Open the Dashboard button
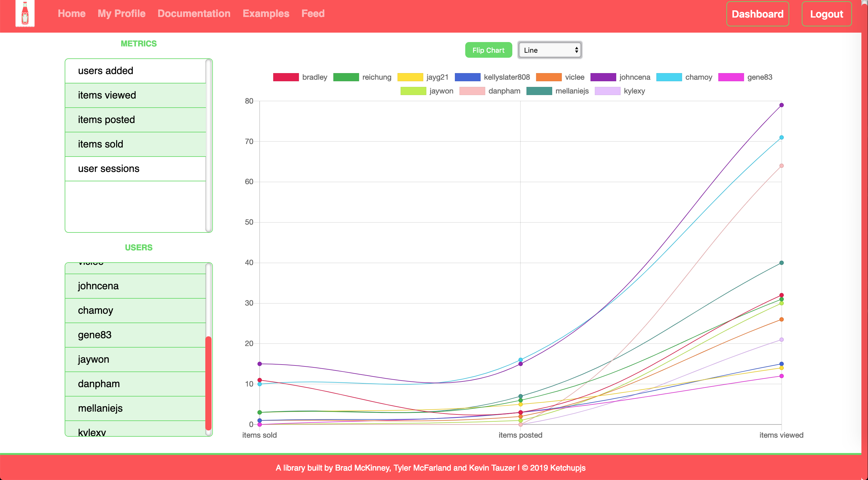 (757, 14)
